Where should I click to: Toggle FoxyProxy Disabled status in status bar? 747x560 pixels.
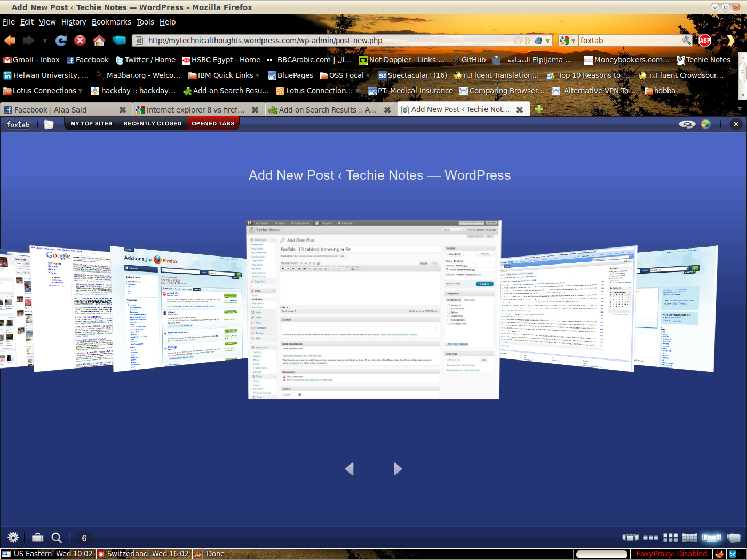[x=671, y=554]
